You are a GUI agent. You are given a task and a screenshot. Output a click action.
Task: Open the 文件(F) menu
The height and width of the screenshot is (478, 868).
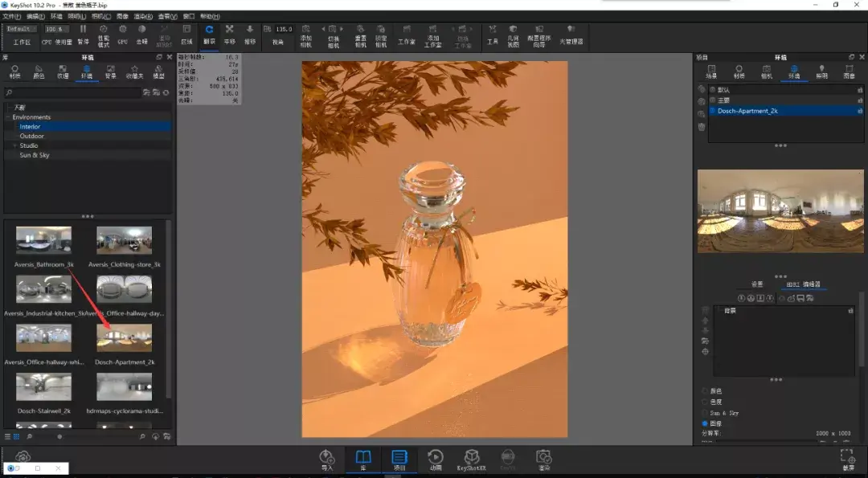click(11, 17)
